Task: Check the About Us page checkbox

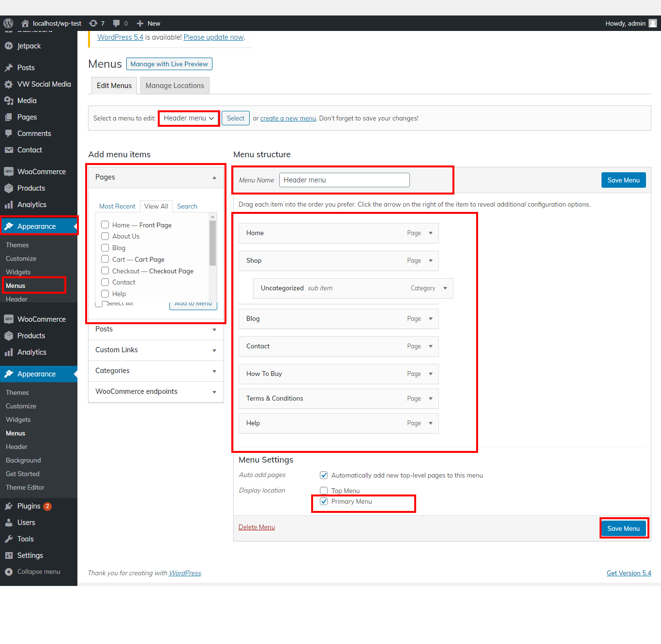Action: tap(105, 236)
